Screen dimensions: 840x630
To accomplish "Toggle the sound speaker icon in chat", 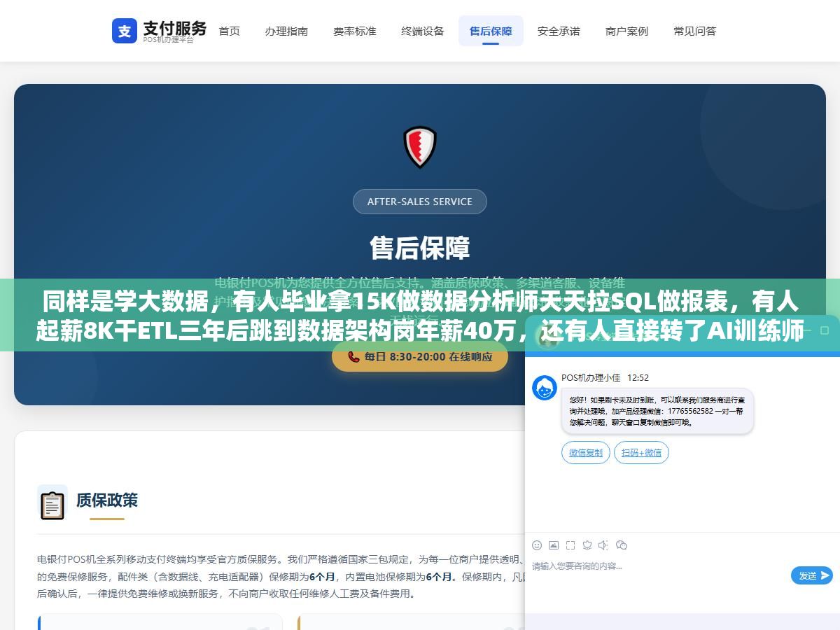I will point(604,545).
